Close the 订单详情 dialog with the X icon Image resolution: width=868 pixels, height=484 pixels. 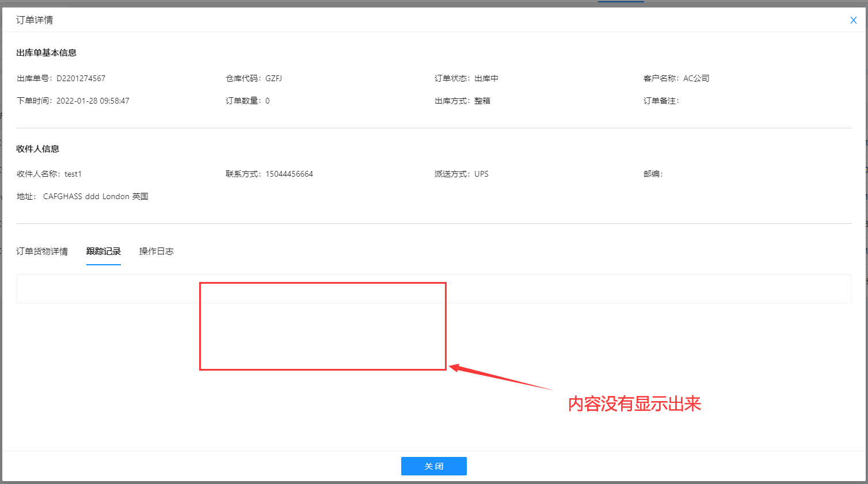tap(853, 20)
